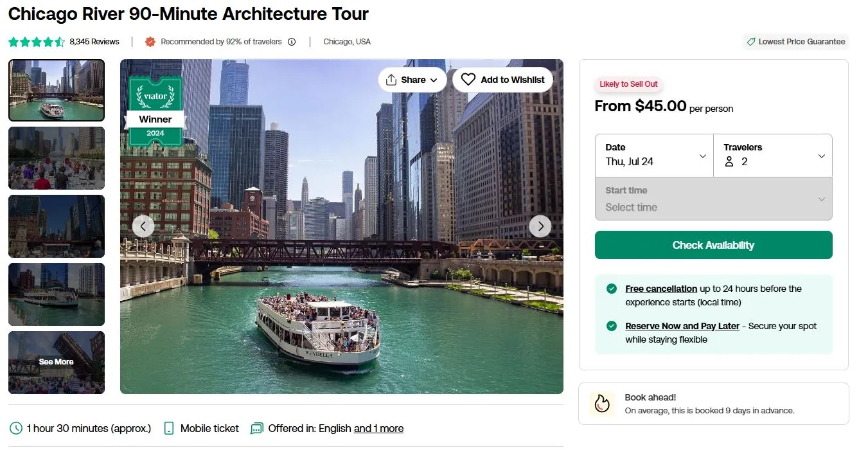The width and height of the screenshot is (868, 450).
Task: Expand the Travelers selector
Action: pos(772,156)
